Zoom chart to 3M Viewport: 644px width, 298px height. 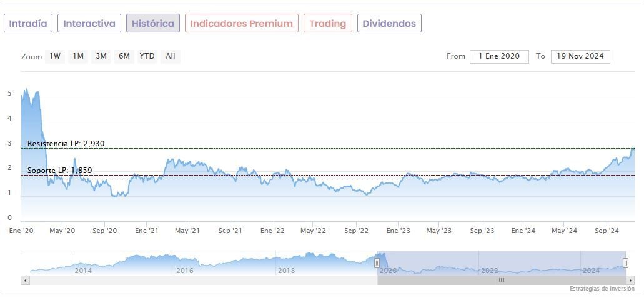(101, 56)
